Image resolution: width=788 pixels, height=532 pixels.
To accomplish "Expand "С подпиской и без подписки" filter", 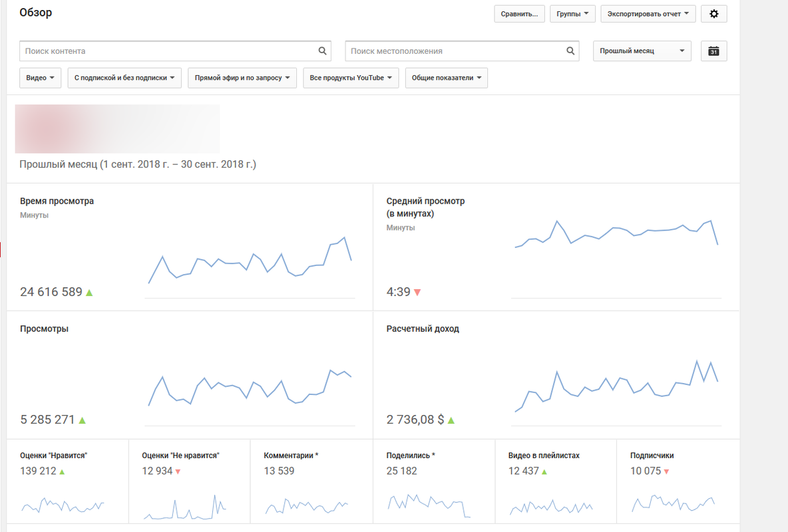I will tap(124, 78).
